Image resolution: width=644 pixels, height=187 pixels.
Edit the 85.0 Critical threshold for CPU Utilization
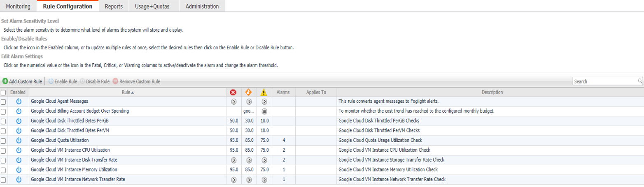click(x=249, y=150)
